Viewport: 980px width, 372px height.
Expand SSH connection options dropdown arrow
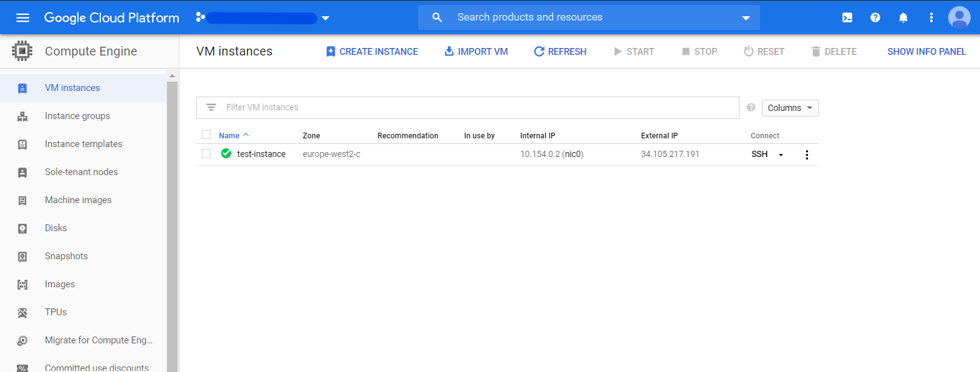pyautogui.click(x=781, y=155)
